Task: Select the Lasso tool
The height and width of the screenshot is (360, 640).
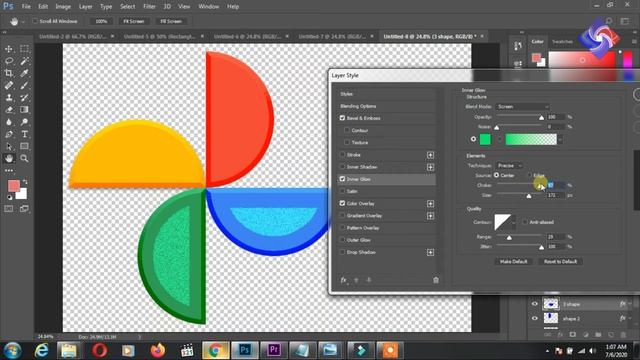Action: tap(9, 61)
